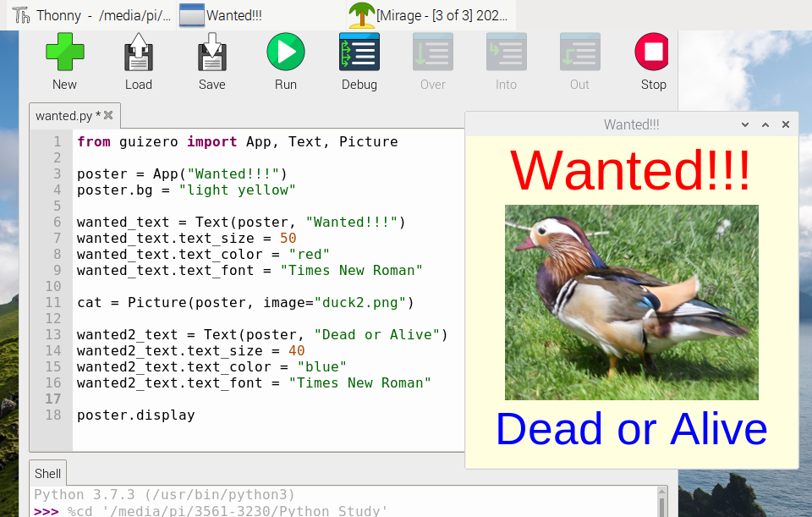Click the wanted_text = Text line 6
Screen dimensions: 812x517
[241, 222]
